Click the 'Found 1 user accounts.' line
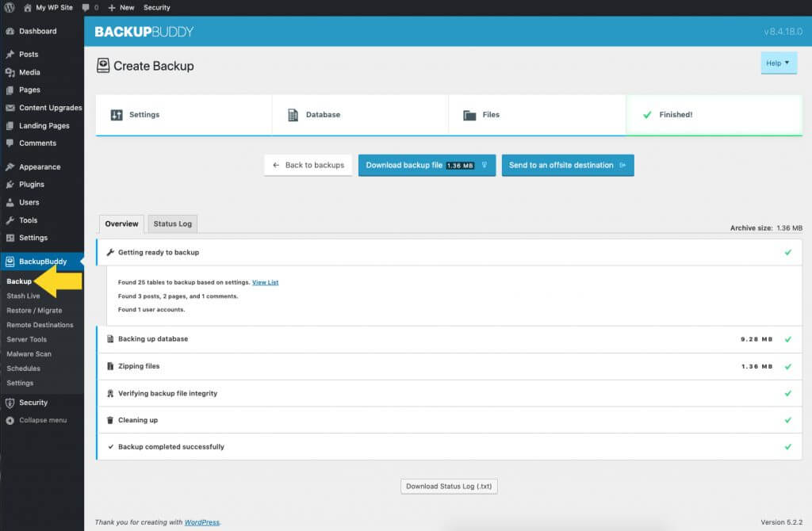The image size is (812, 531). [151, 310]
